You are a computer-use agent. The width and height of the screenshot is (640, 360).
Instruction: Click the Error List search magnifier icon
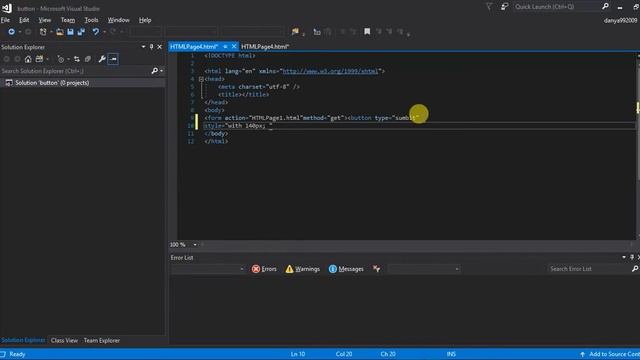[x=635, y=269]
